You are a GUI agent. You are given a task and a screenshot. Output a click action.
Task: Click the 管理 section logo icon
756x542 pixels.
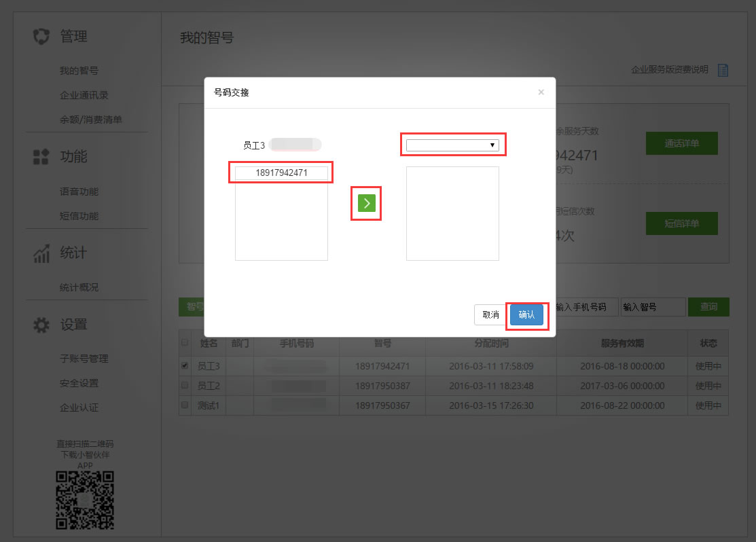(41, 37)
